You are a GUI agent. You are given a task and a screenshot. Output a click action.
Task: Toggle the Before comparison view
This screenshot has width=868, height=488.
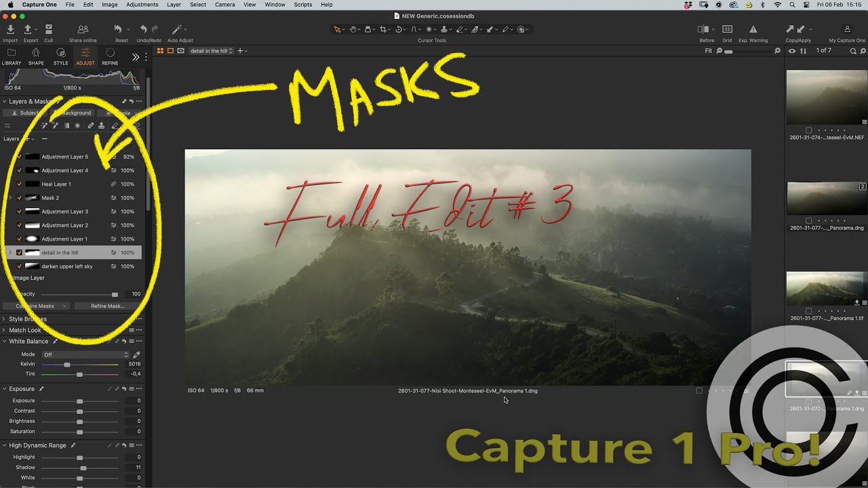click(703, 30)
